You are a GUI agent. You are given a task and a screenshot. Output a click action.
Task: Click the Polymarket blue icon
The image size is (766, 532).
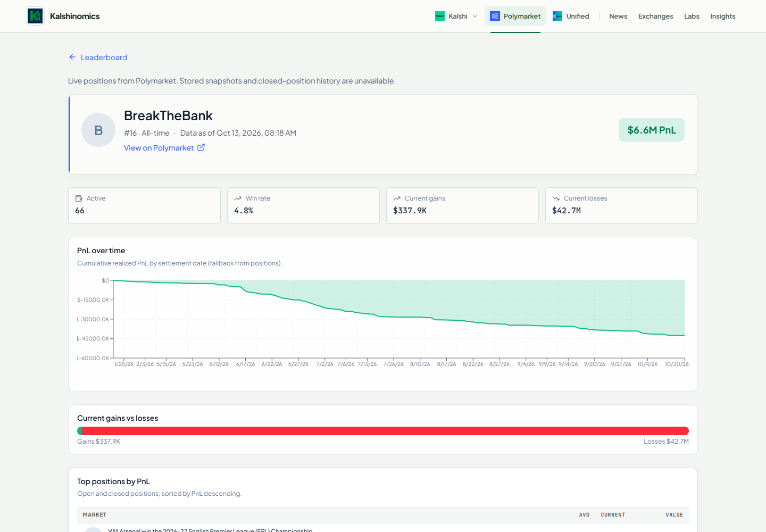495,16
